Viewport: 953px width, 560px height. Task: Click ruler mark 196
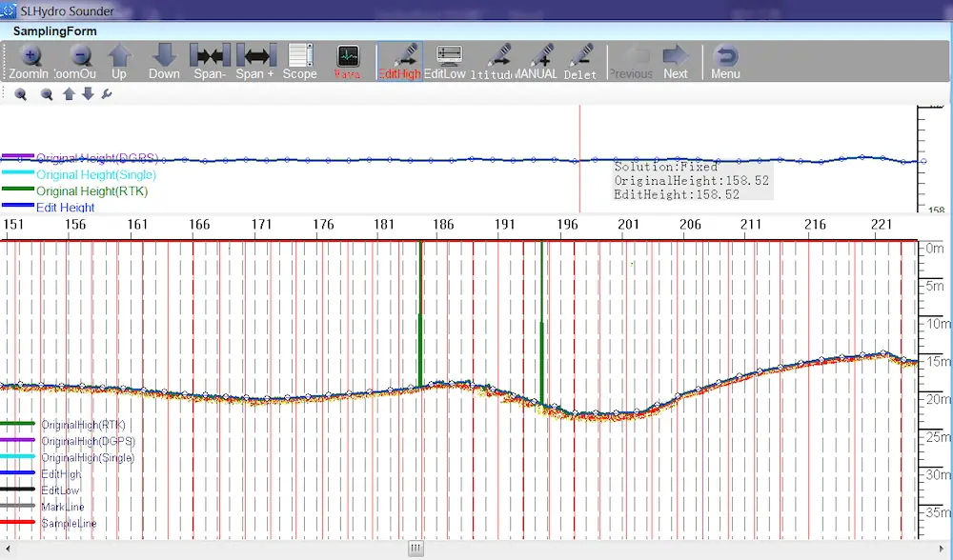click(567, 224)
